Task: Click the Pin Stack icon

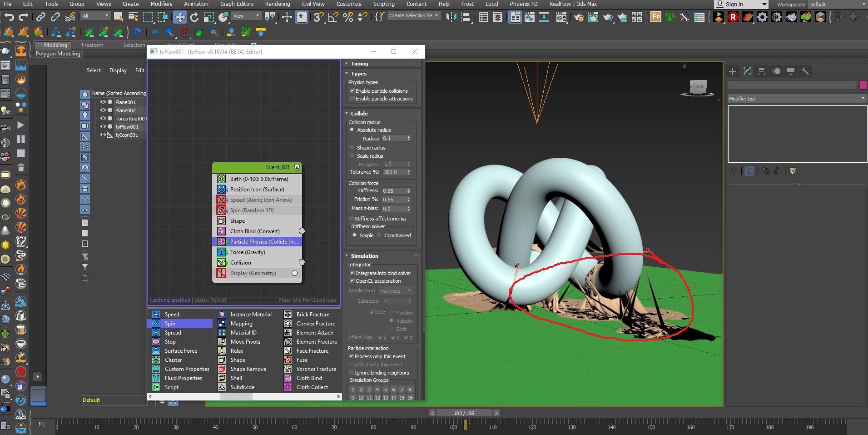Action: (733, 171)
